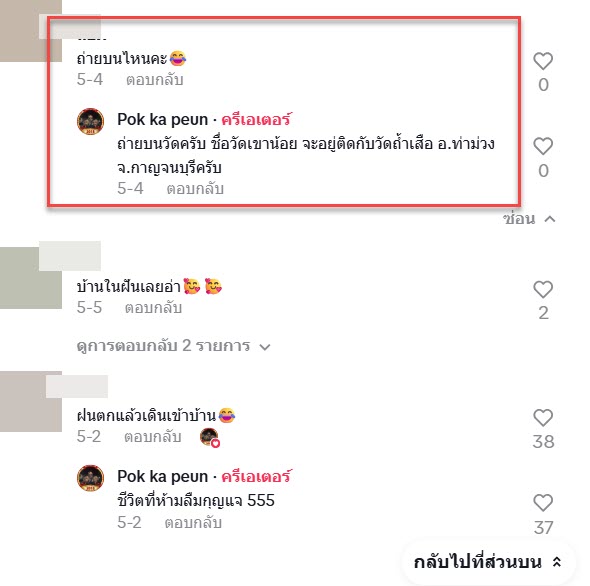Like the comment "ถ่ายบนไหนคะ"
This screenshot has height=586, width=590.
coord(543,61)
